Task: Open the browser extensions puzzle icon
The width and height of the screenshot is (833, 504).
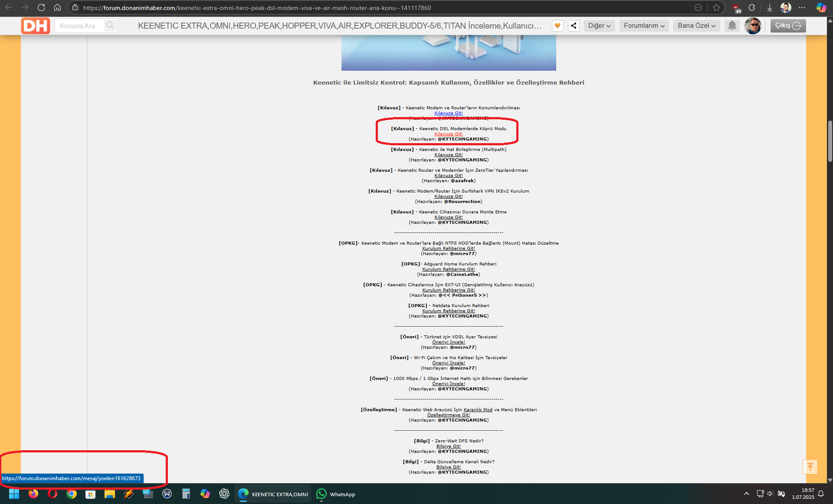Action: [752, 7]
